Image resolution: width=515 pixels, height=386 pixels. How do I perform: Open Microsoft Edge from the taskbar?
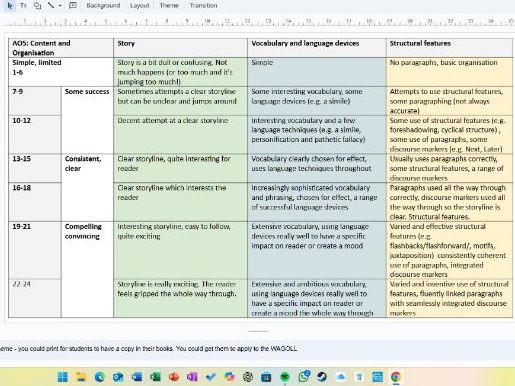(x=99, y=377)
